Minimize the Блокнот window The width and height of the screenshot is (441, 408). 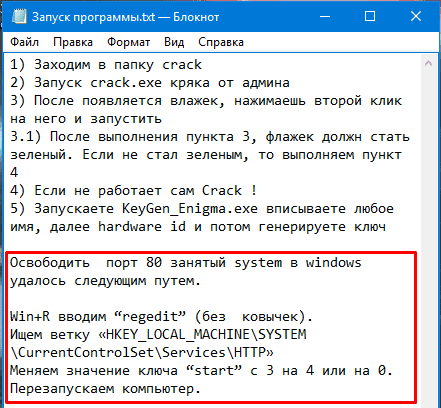(x=324, y=16)
